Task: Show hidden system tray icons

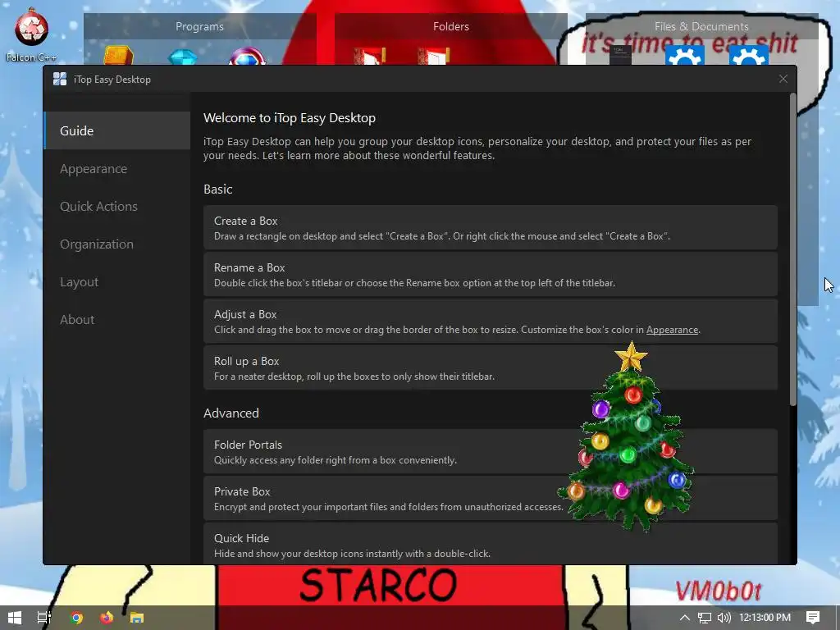Action: pyautogui.click(x=685, y=618)
